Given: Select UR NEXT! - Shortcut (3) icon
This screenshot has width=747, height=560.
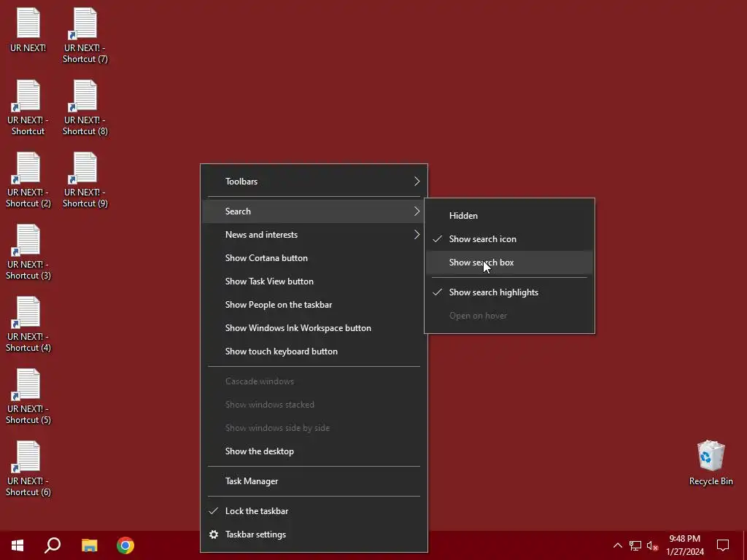Looking at the screenshot, I should [x=28, y=252].
